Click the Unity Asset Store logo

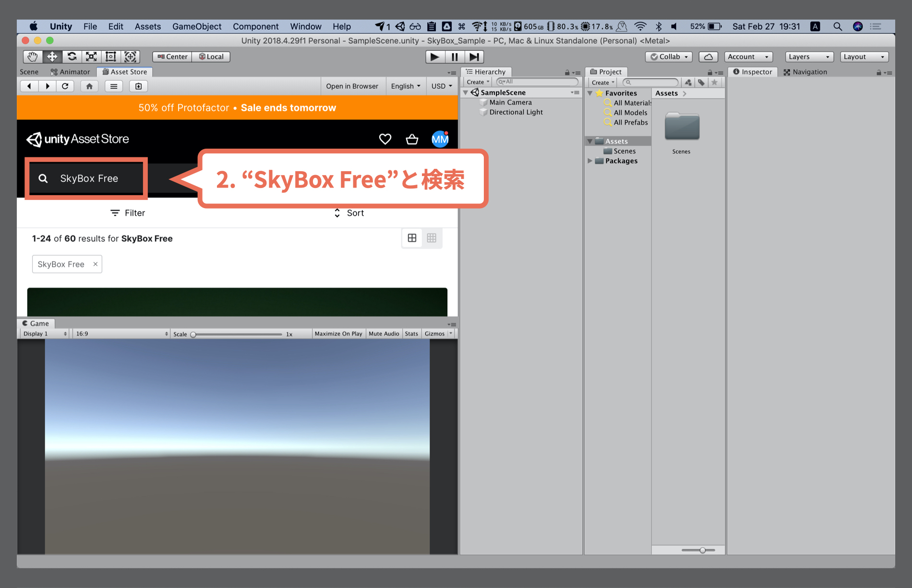(x=78, y=139)
